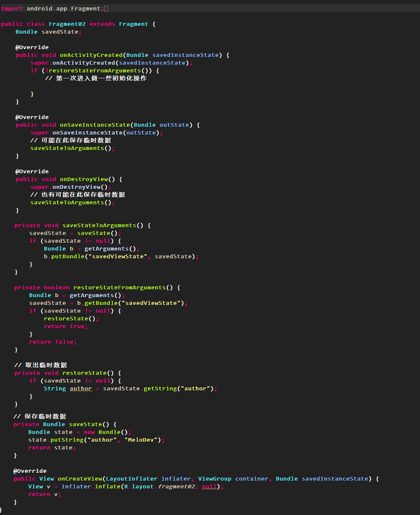The width and height of the screenshot is (420, 515).
Task: Click the comment '// 保存临时数据'
Action: click(40, 416)
